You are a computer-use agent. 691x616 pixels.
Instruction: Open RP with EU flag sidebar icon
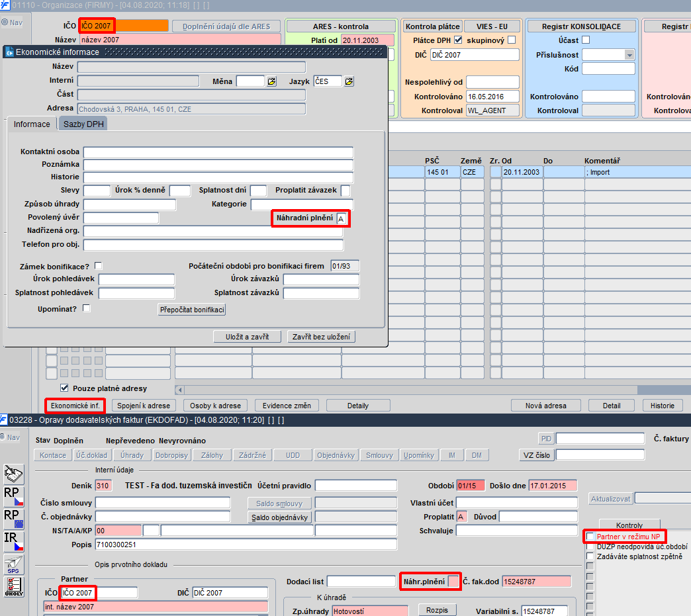(x=14, y=519)
